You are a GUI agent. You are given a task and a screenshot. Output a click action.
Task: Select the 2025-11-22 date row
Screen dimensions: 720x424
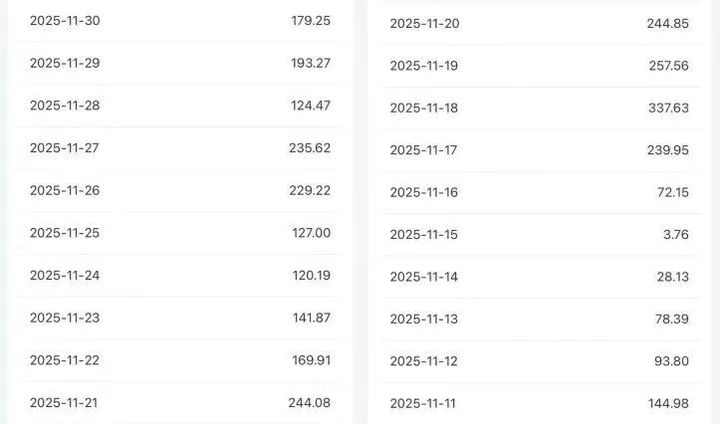tap(65, 361)
